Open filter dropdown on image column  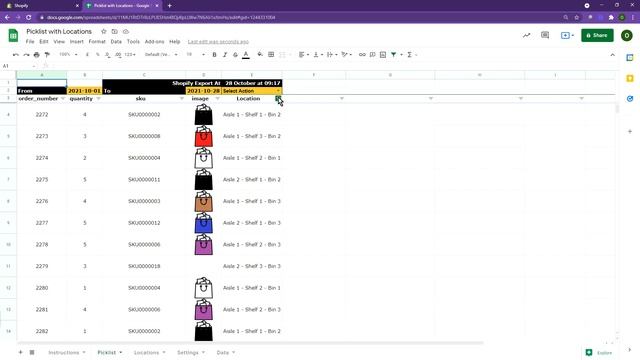click(218, 99)
